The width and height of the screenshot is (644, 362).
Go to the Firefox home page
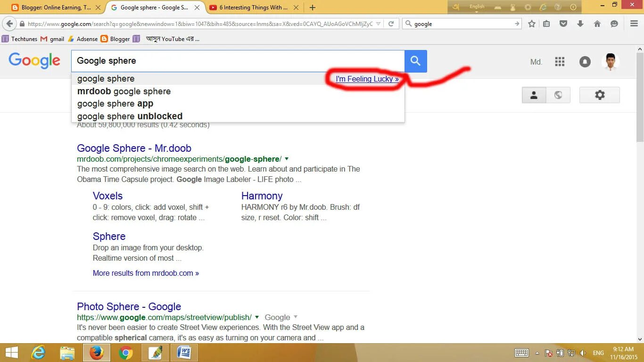597,24
